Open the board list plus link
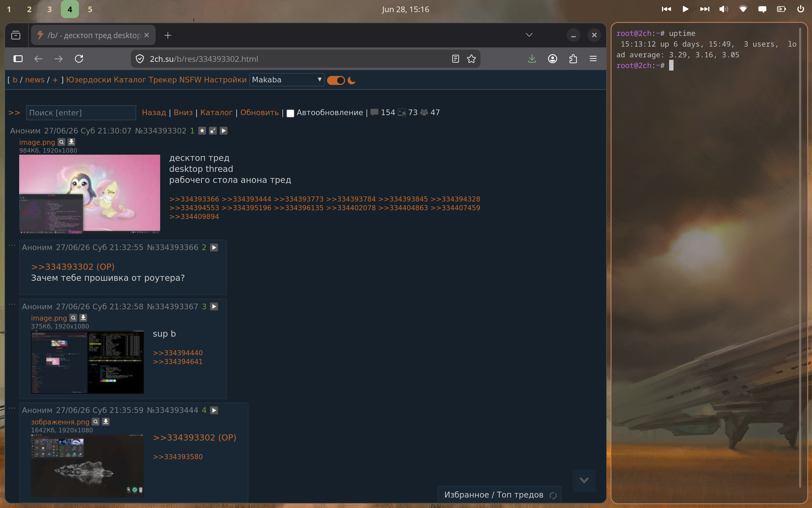 55,80
